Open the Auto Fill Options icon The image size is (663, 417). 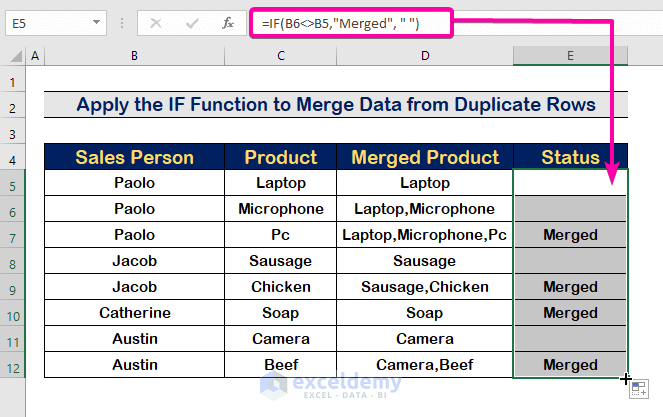click(639, 389)
